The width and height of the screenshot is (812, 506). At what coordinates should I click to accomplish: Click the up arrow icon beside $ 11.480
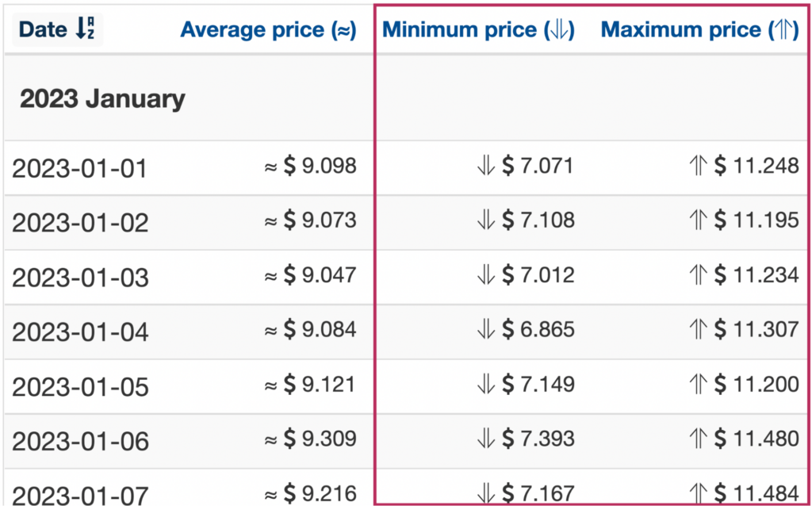point(699,439)
